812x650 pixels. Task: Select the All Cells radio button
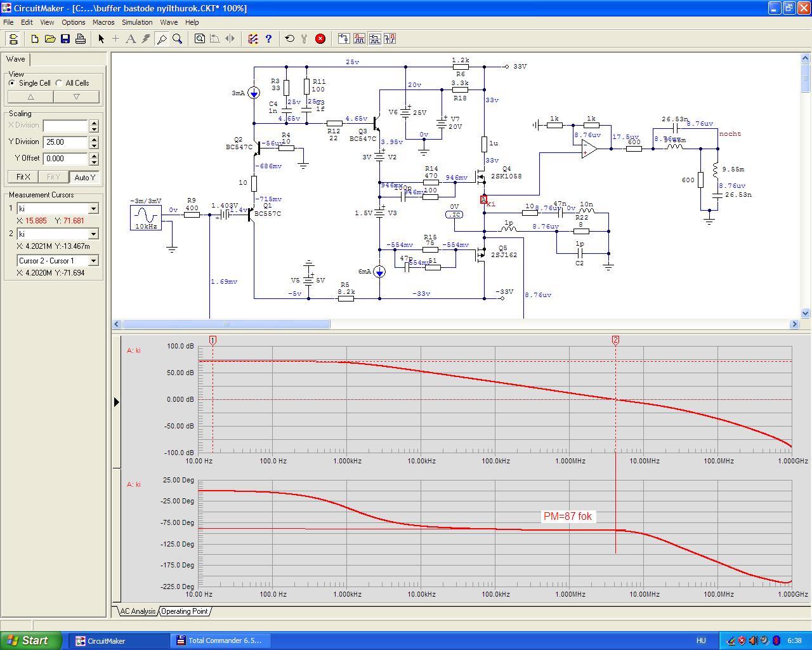(59, 83)
